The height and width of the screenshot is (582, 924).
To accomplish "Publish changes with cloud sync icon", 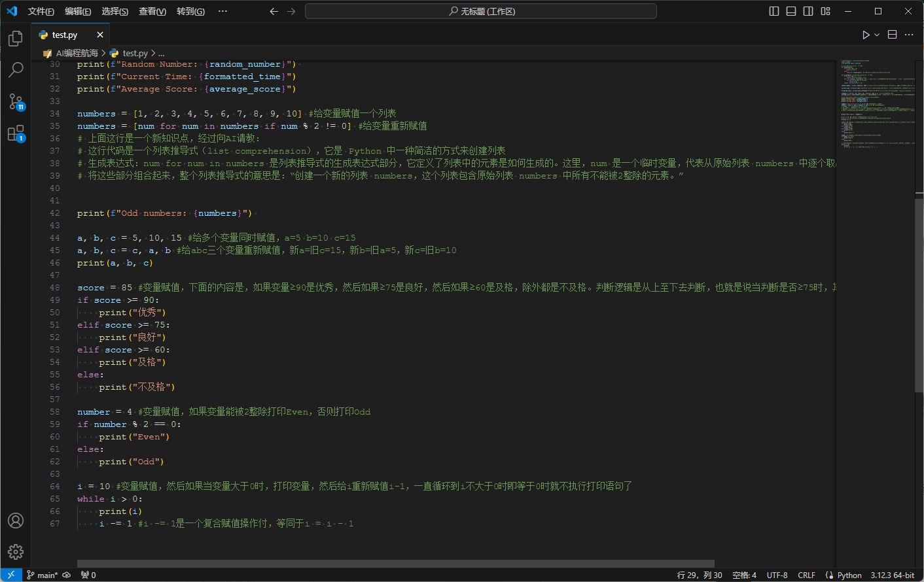I will pos(67,575).
